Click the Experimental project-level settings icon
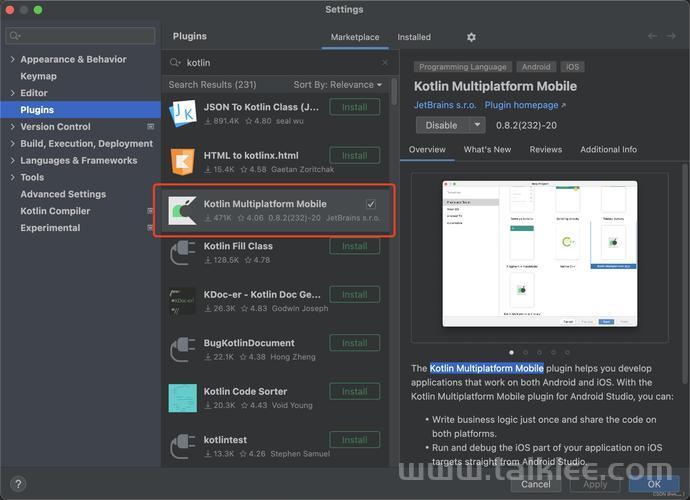Image resolution: width=690 pixels, height=500 pixels. click(x=150, y=228)
